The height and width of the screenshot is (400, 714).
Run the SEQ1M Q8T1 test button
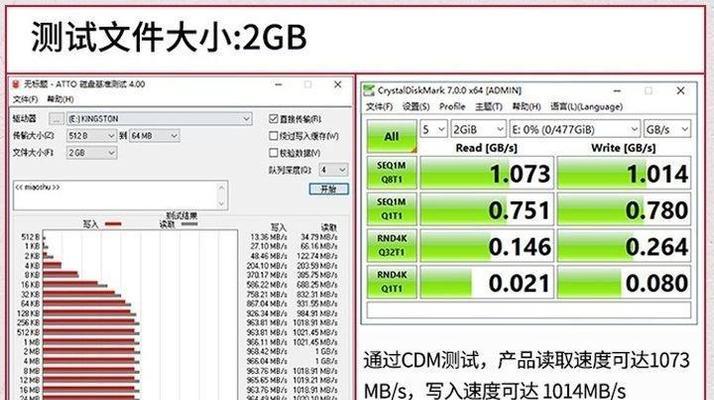pyautogui.click(x=392, y=173)
